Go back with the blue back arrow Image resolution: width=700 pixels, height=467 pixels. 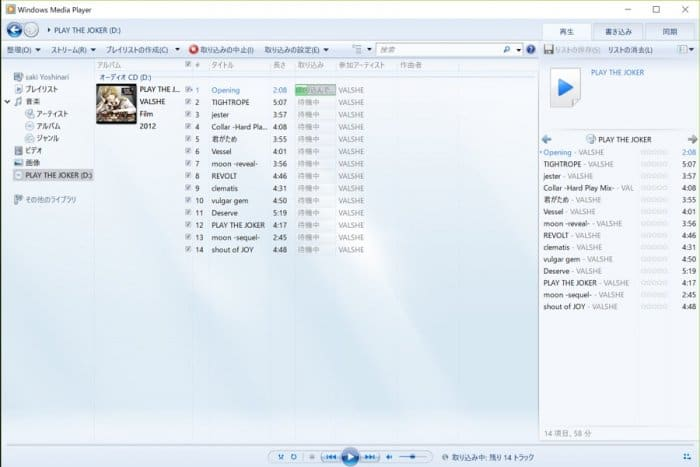[14, 30]
